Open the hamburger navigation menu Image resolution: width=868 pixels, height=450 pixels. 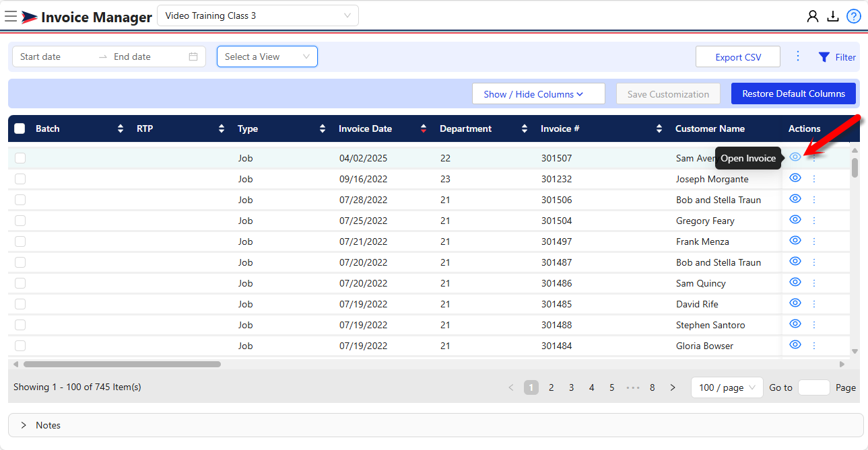pyautogui.click(x=11, y=17)
